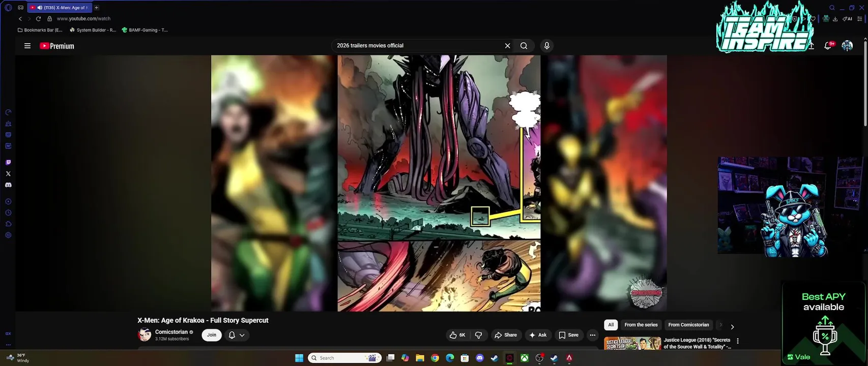Open Xbox app from taskbar

coord(524,358)
